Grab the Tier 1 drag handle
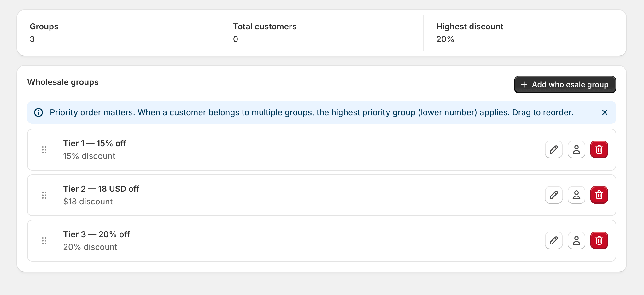644x295 pixels. (x=44, y=150)
